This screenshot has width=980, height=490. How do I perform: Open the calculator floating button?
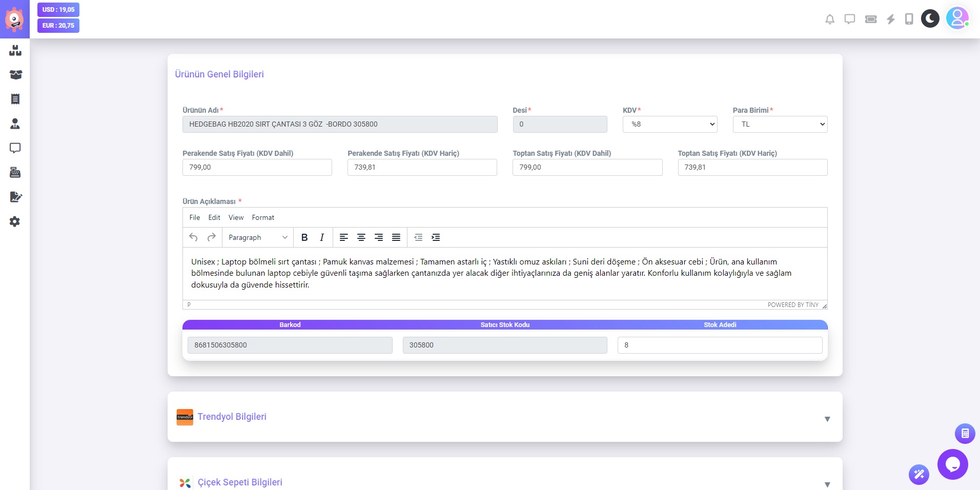[965, 434]
